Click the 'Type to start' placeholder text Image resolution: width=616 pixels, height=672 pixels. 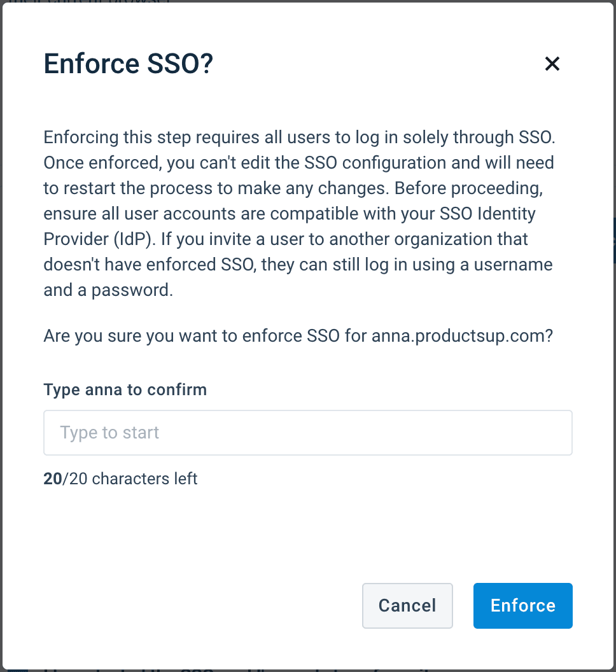(x=109, y=433)
